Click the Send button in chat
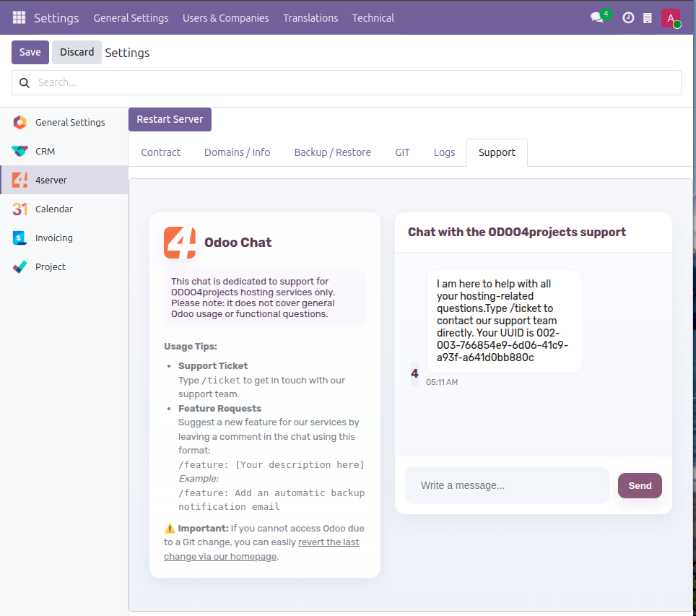Image resolution: width=696 pixels, height=616 pixels. 639,485
